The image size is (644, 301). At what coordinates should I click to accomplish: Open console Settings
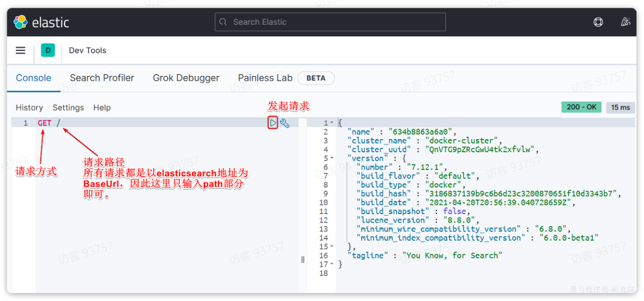pos(68,107)
